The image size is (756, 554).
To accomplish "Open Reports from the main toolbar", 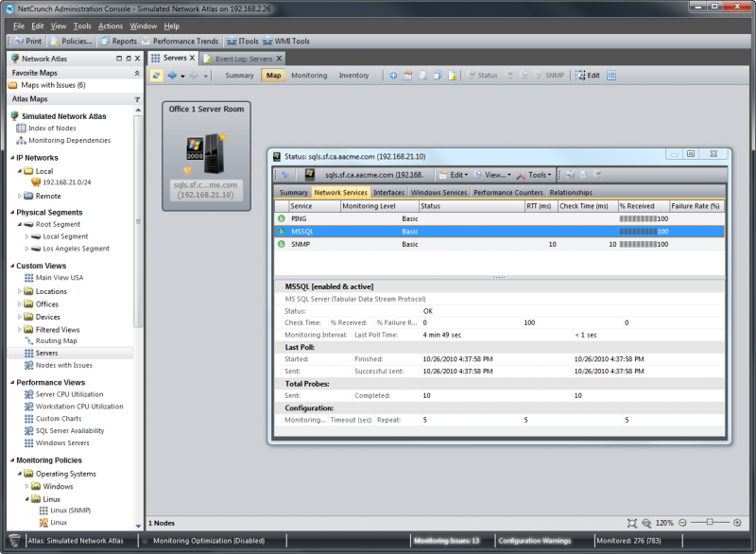I will tap(119, 41).
